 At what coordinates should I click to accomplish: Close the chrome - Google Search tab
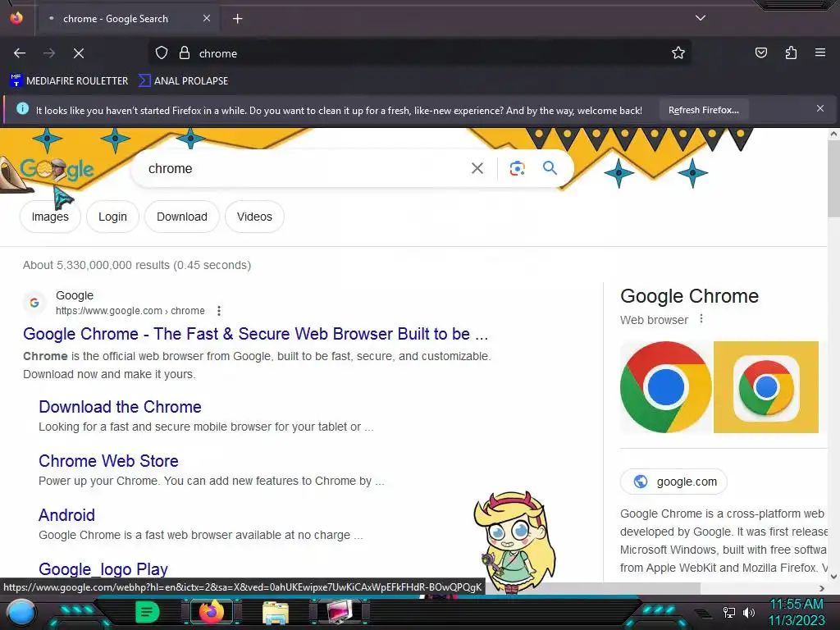206,18
